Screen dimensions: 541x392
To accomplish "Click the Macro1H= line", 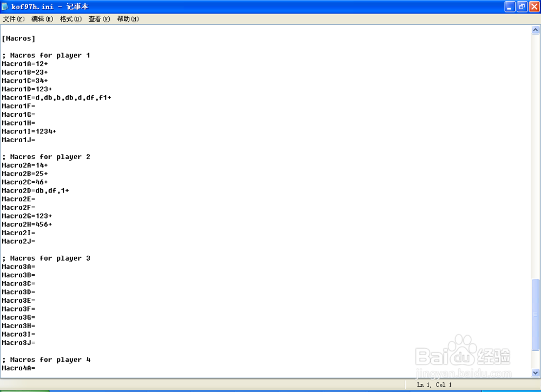I will point(18,123).
